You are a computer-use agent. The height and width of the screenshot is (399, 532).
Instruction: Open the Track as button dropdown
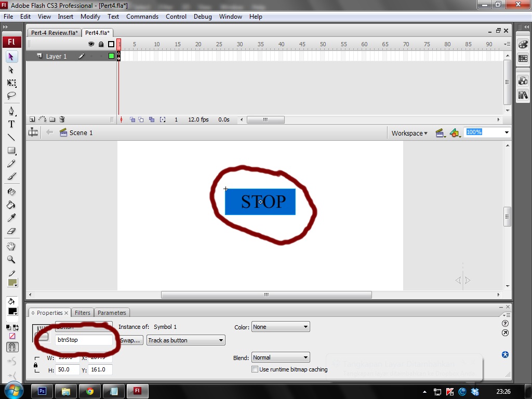pos(185,340)
